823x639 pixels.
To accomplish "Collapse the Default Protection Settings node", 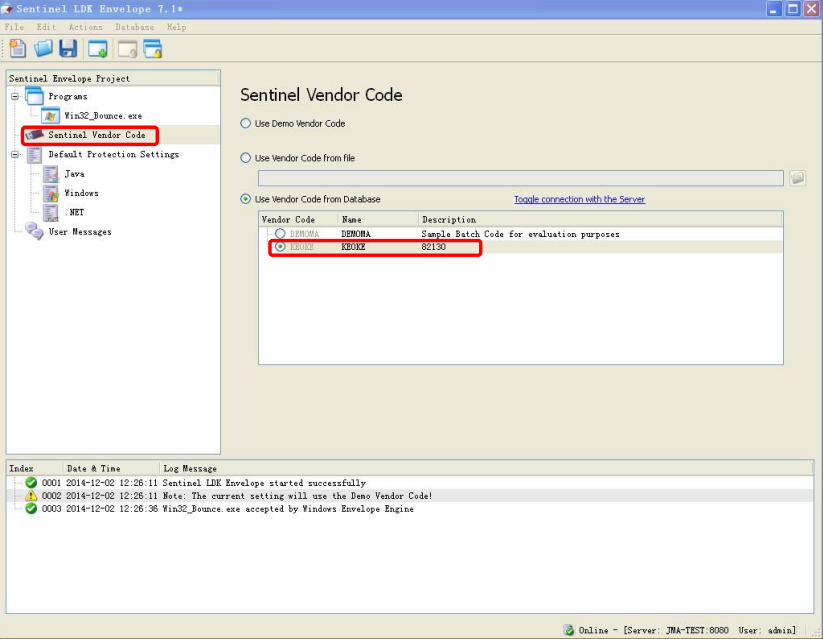I will click(x=15, y=155).
